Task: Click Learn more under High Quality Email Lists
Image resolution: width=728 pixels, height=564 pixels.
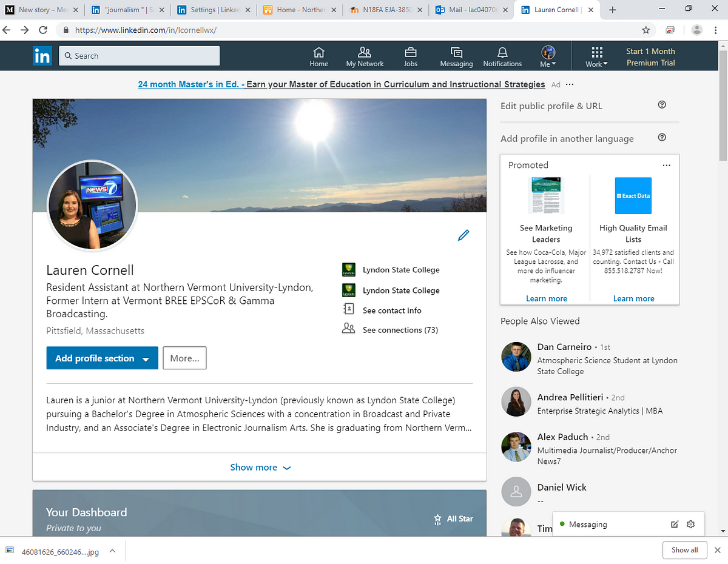Action: [x=633, y=298]
